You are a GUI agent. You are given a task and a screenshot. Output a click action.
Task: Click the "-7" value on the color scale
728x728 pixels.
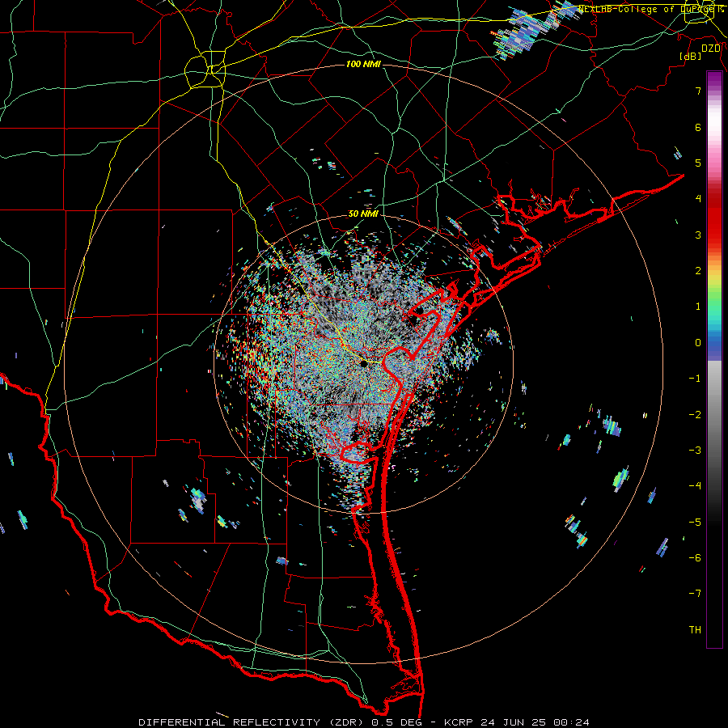(695, 594)
